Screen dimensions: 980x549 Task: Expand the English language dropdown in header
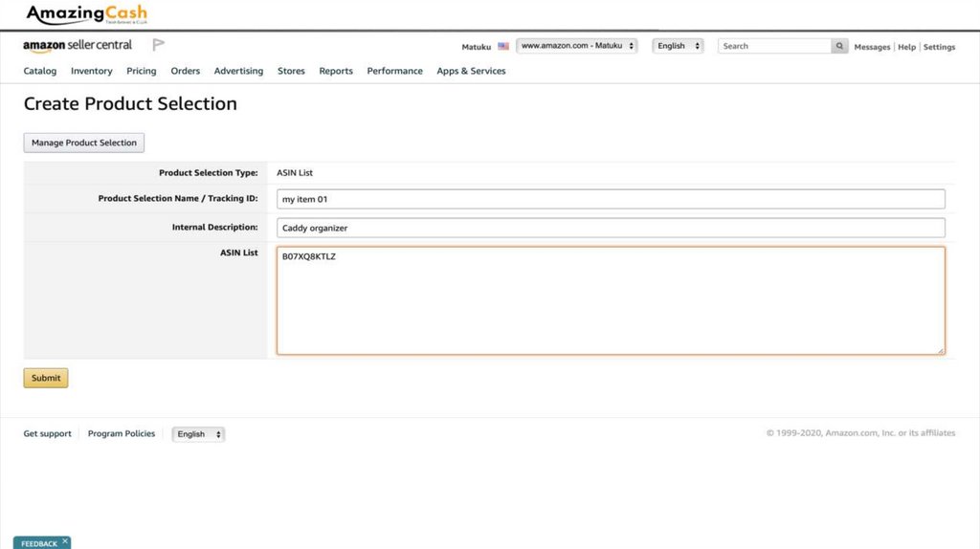678,46
